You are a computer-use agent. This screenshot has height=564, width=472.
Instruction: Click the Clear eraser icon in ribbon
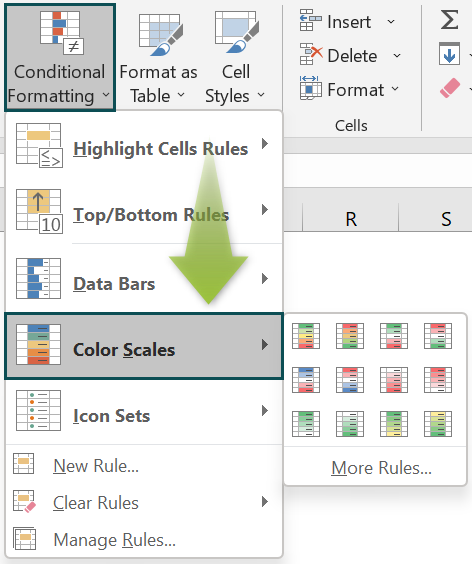point(450,88)
